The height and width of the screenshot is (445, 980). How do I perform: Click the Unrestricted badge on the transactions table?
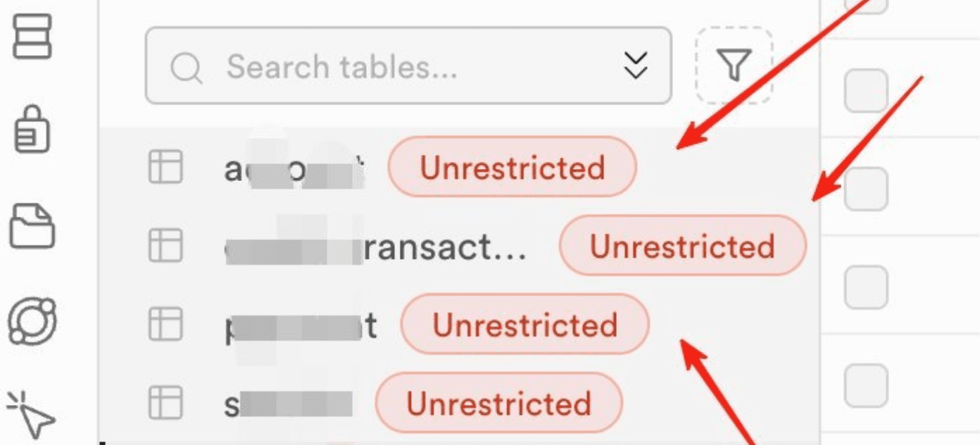pos(682,246)
